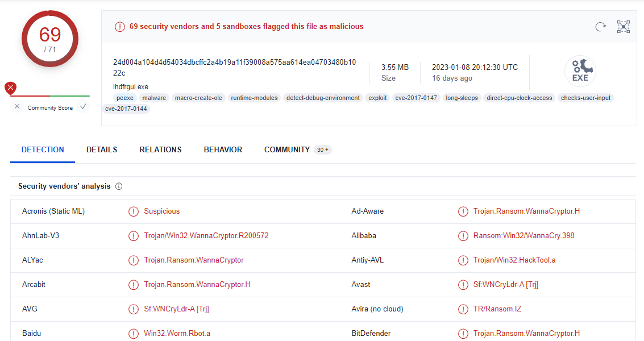Image resolution: width=644 pixels, height=341 pixels.
Task: Vote up with the community score checkmark
Action: [83, 107]
